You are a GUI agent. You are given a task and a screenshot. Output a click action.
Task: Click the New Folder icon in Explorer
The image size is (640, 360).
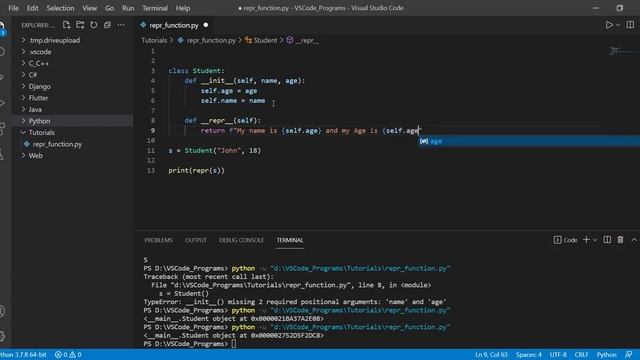pyautogui.click(x=80, y=25)
